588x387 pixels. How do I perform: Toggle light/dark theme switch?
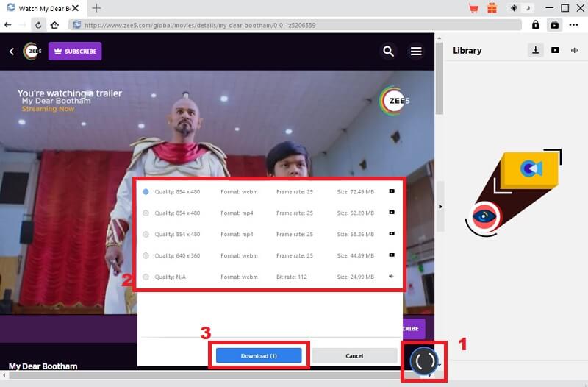pyautogui.click(x=521, y=8)
